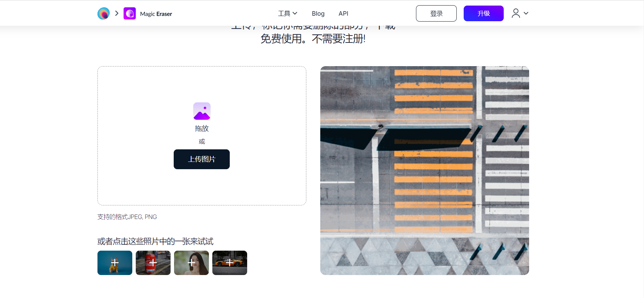Click the purple picture icon in the upload area

click(202, 111)
